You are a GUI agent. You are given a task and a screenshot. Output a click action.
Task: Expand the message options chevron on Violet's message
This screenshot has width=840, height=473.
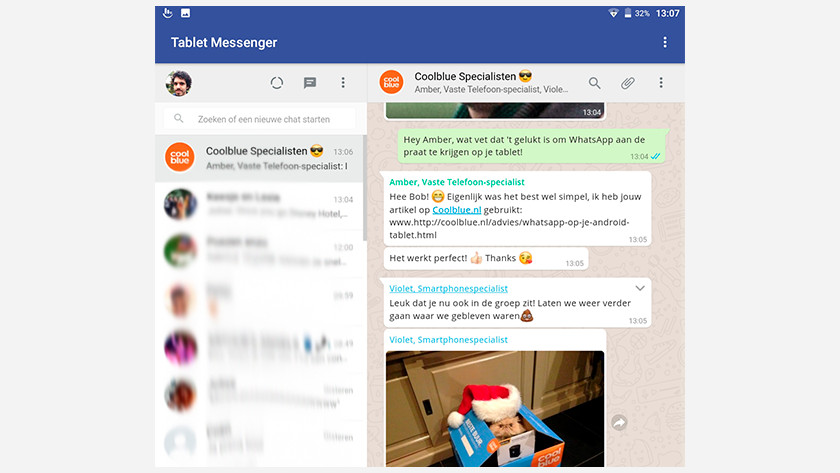coord(640,288)
